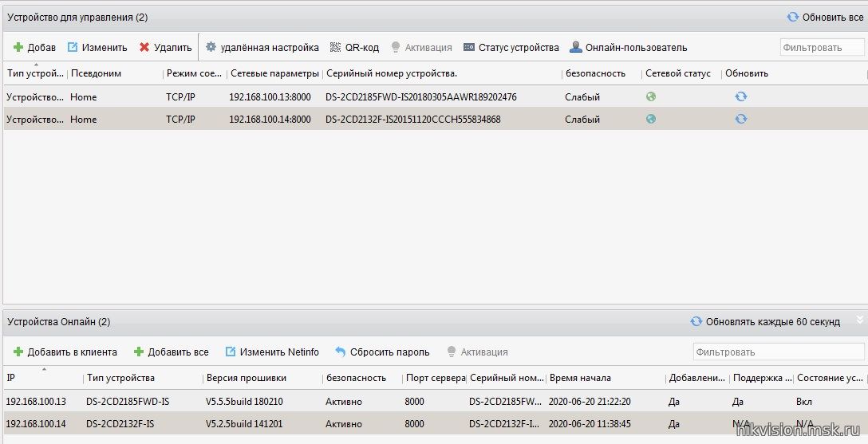The image size is (868, 444).
Task: Click network status globe for 192.168.100.13:8000
Action: point(651,96)
